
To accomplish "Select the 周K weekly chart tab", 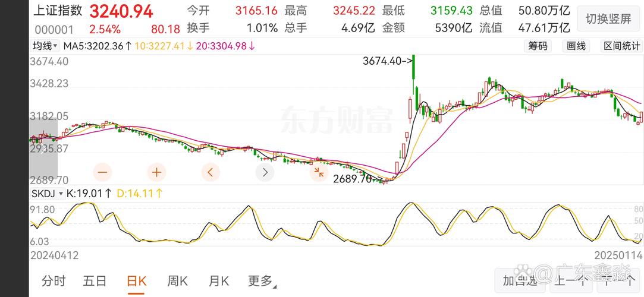I will tap(177, 281).
